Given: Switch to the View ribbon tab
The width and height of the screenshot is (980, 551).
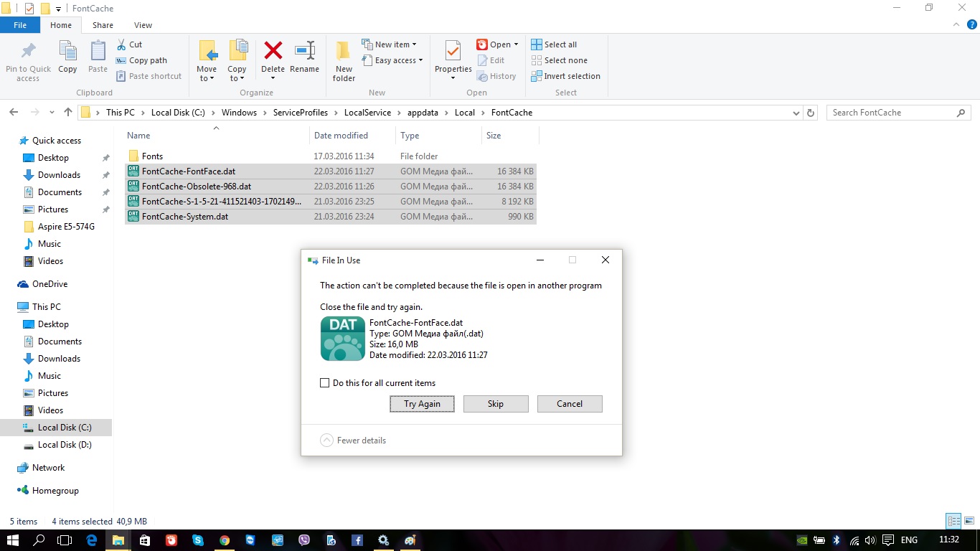Looking at the screenshot, I should coord(143,25).
